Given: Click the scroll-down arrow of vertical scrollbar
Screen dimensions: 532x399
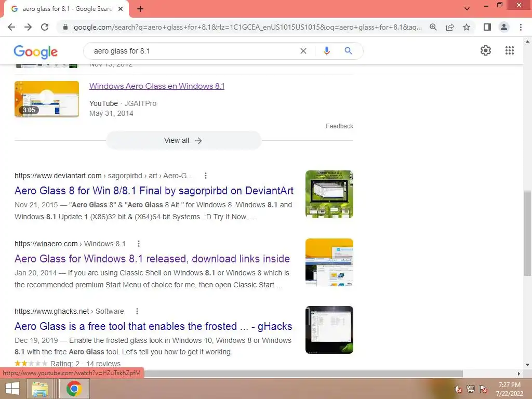Looking at the screenshot, I should click(x=527, y=365).
